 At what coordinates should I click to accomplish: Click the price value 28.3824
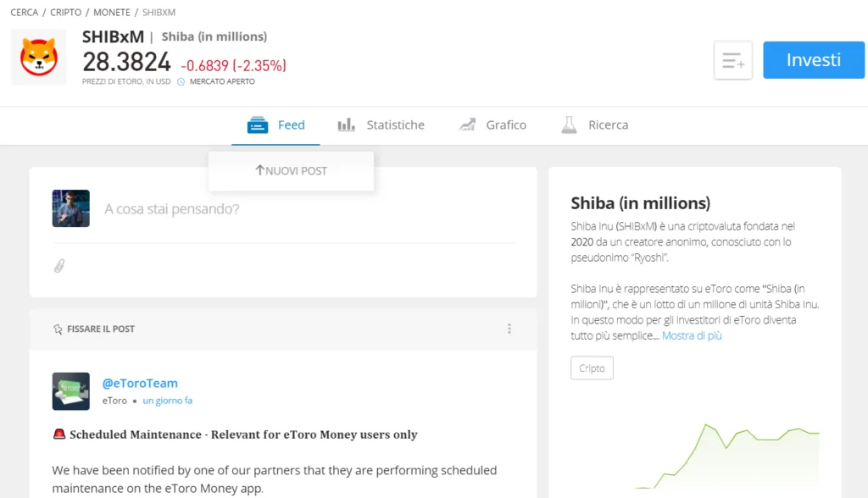click(127, 62)
